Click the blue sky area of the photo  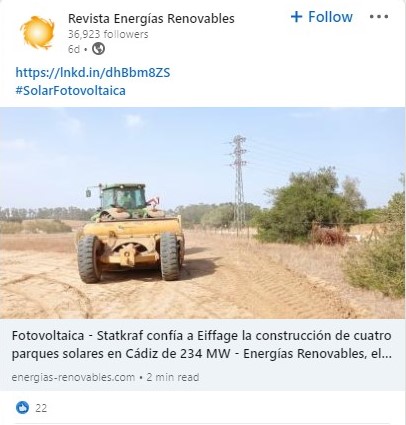pos(167,150)
